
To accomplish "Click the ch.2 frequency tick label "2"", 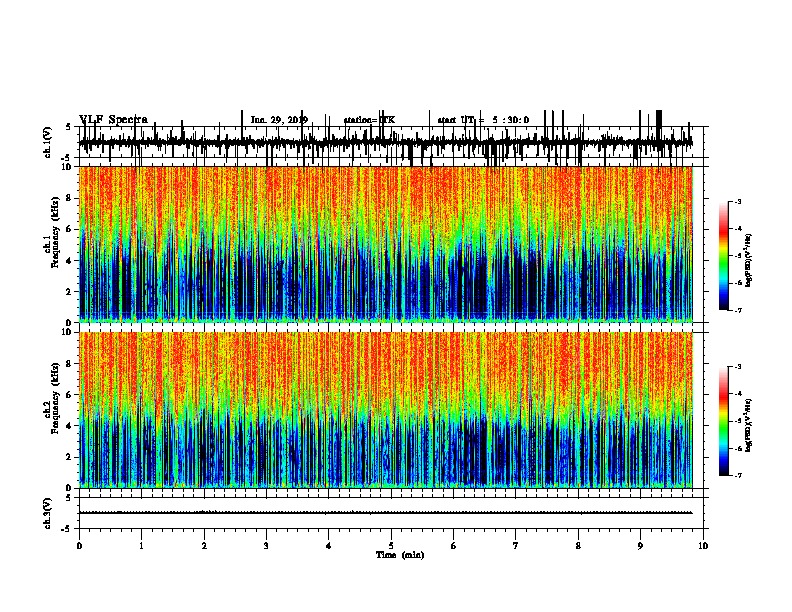I will [x=69, y=457].
